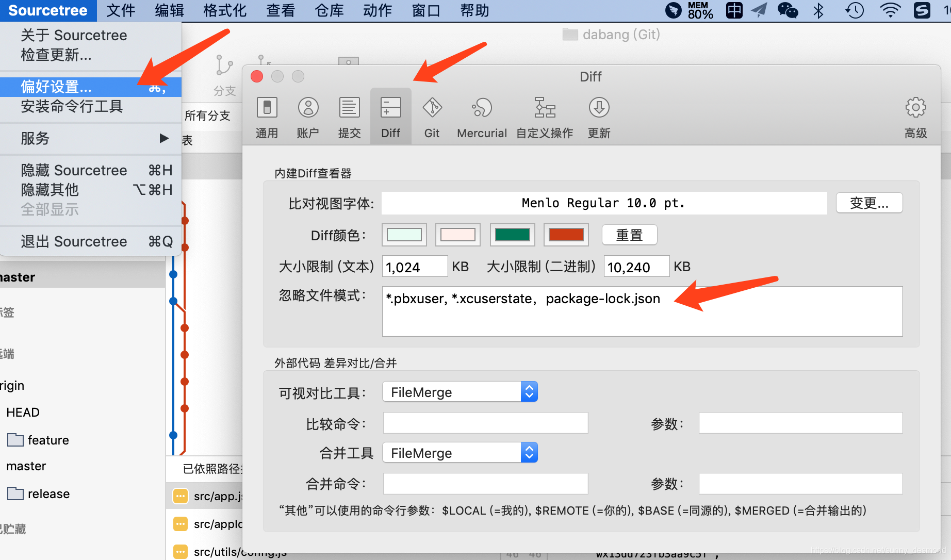The height and width of the screenshot is (560, 951).
Task: Switch to the 账户 settings icon
Action: point(308,116)
